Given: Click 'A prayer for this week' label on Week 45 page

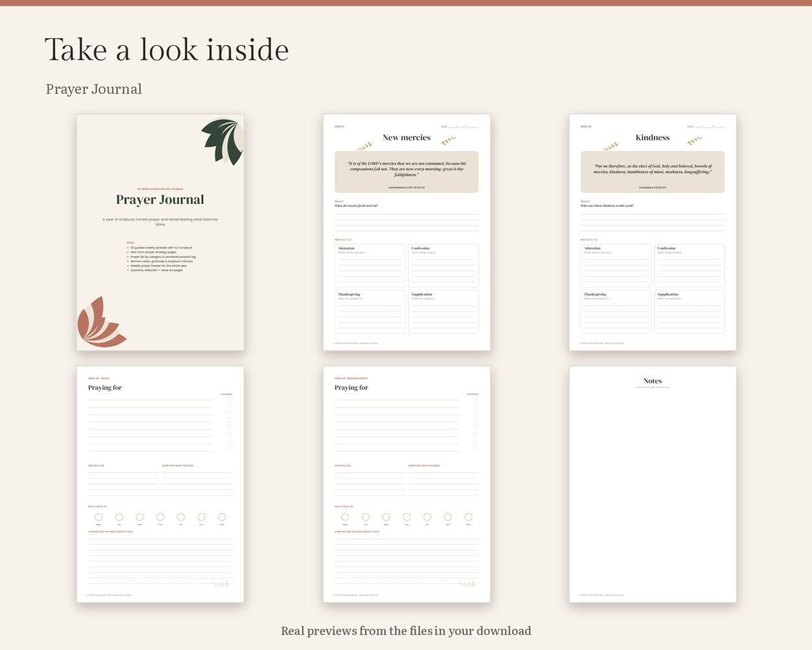Looking at the screenshot, I should 357,532.
